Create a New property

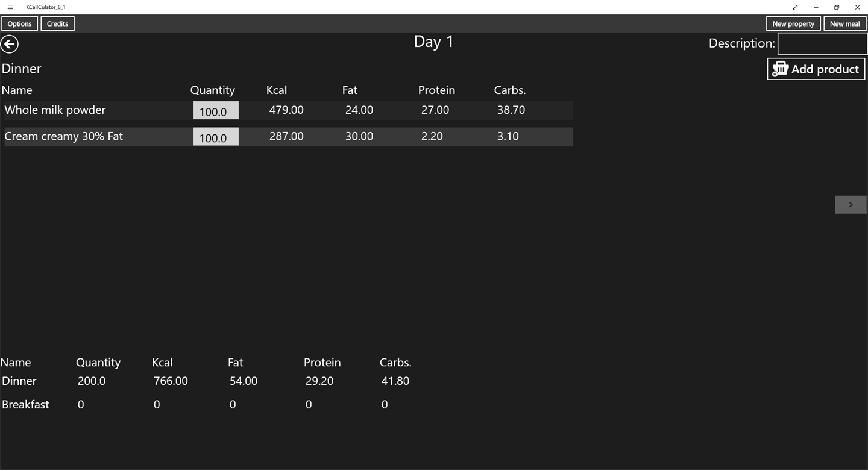coord(793,23)
